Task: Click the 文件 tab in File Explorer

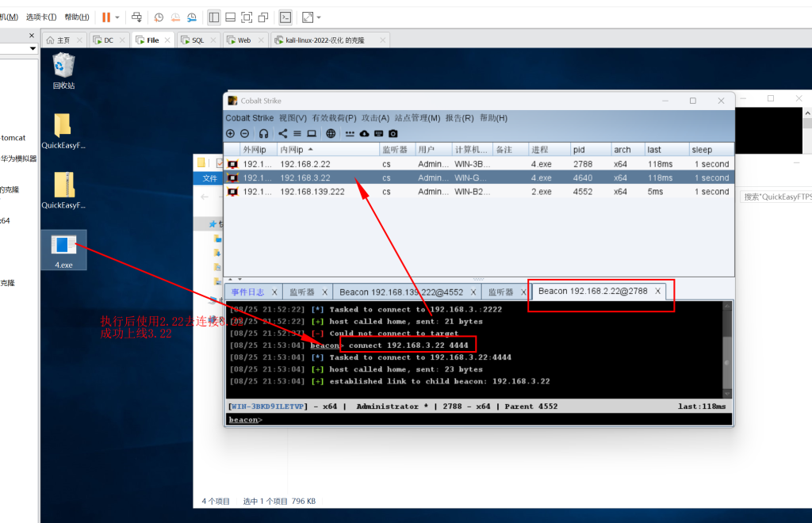Action: tap(209, 178)
